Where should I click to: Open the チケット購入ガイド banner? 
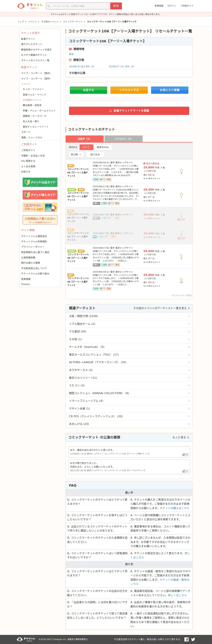pyautogui.click(x=40, y=195)
